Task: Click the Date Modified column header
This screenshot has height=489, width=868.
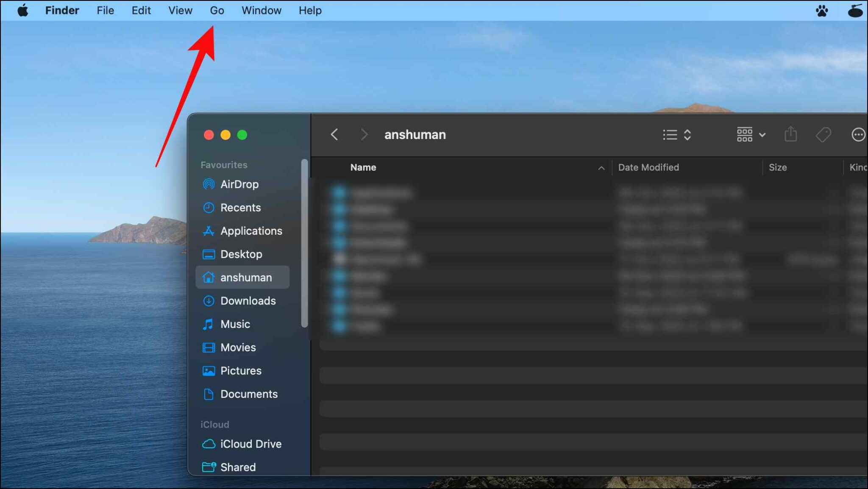Action: [x=648, y=167]
